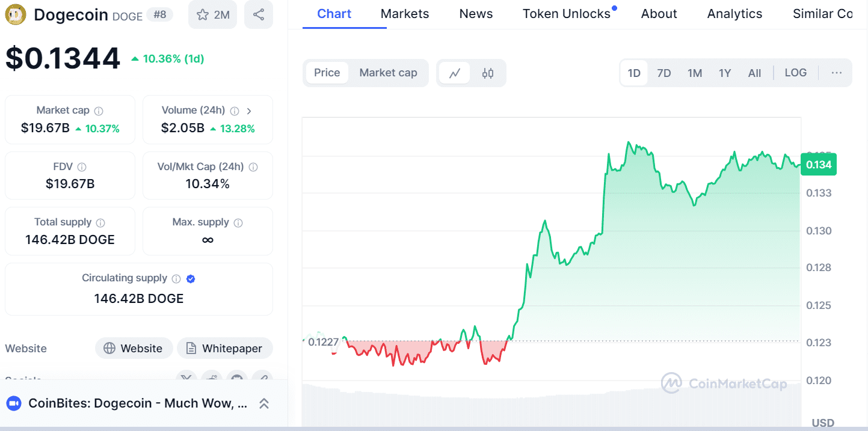Toggle chart to Market cap view
The height and width of the screenshot is (431, 868).
click(388, 73)
